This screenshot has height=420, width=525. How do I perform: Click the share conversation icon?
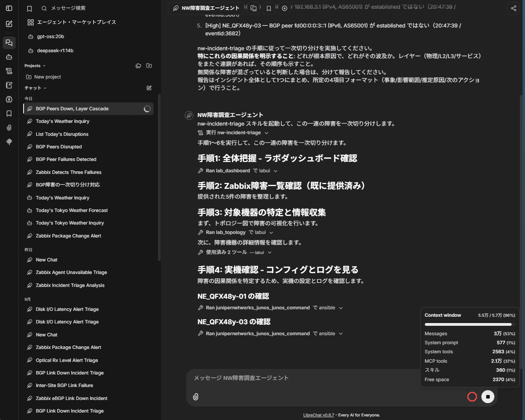click(514, 8)
